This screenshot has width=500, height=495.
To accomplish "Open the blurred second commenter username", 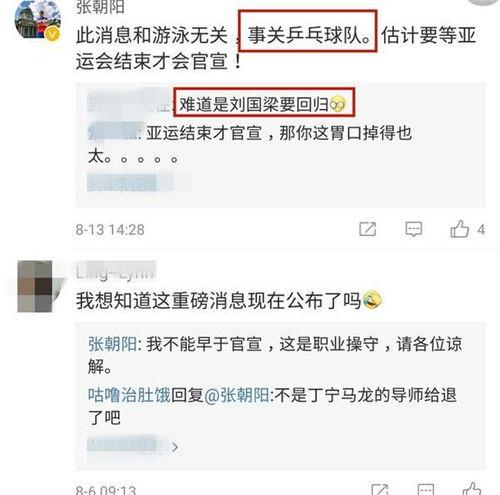I will pos(115,273).
